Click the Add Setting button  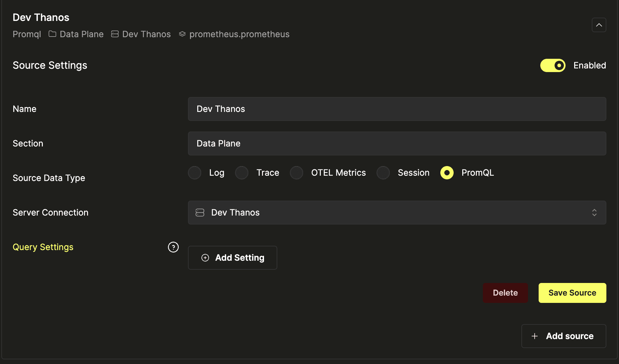pyautogui.click(x=232, y=258)
